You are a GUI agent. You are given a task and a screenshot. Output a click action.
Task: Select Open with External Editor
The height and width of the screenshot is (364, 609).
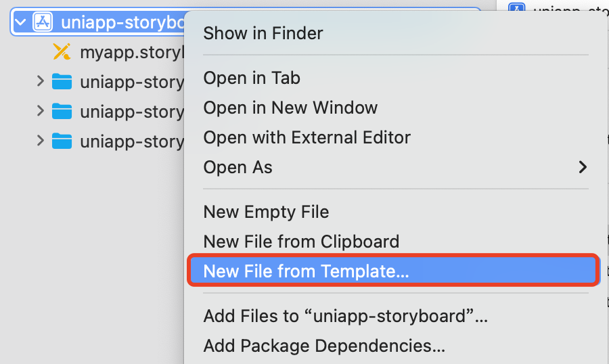307,137
